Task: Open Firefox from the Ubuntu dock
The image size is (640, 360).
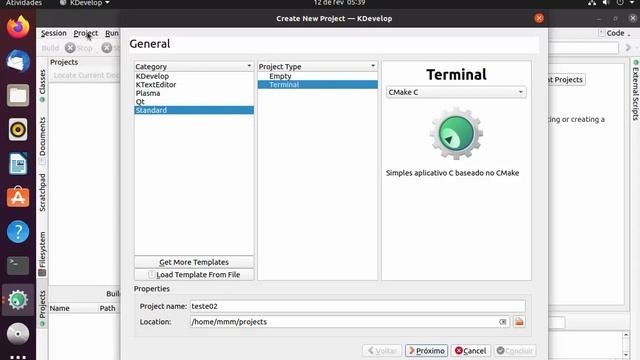Action: (18, 27)
